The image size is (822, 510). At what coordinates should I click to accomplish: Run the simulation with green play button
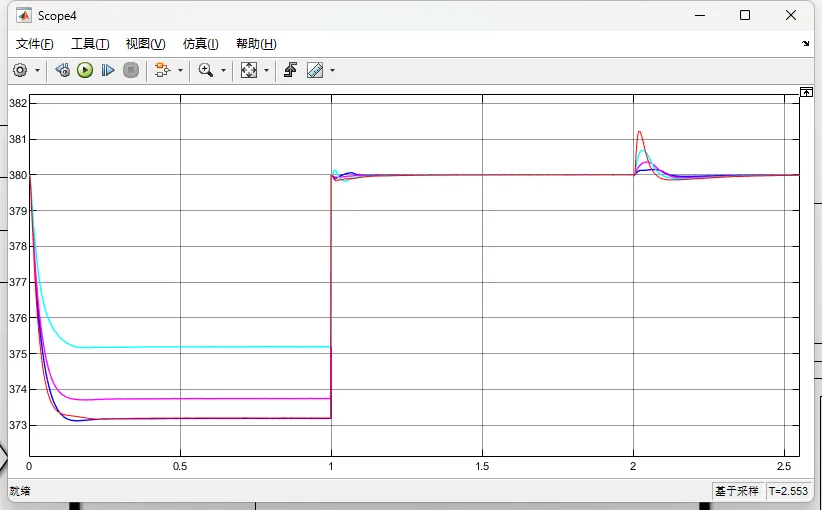tap(85, 70)
